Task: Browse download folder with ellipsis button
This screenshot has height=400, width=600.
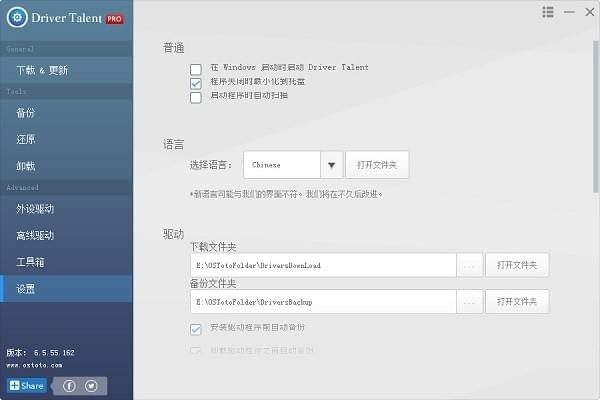Action: click(470, 265)
